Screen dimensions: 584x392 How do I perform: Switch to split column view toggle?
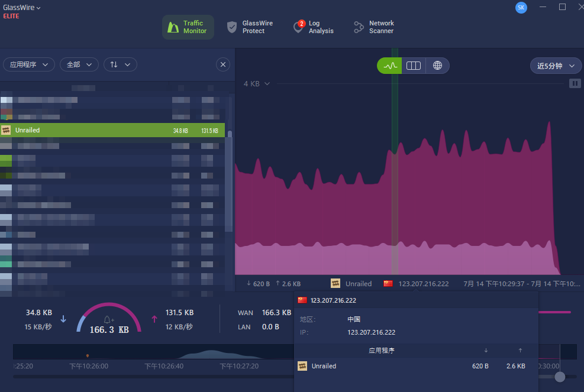(414, 66)
